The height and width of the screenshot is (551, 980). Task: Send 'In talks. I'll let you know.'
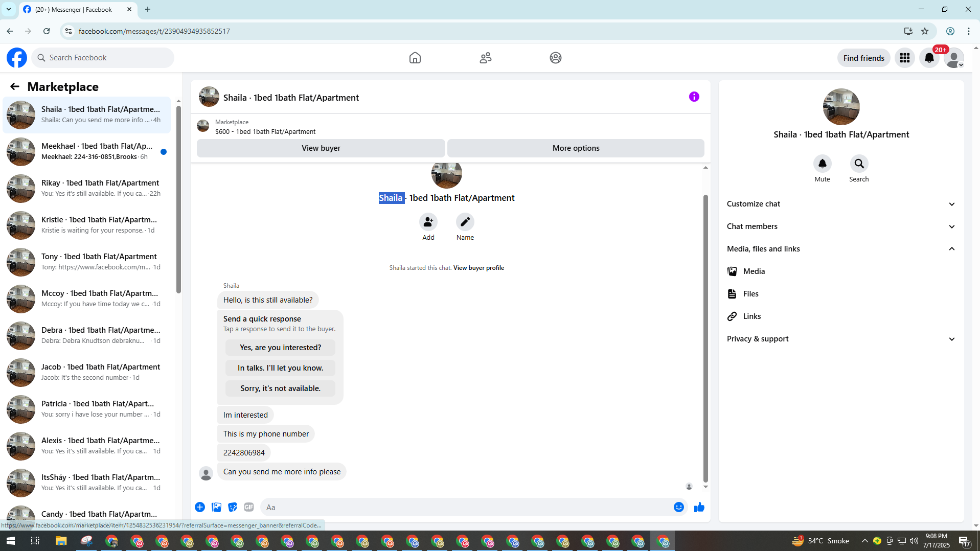point(280,368)
